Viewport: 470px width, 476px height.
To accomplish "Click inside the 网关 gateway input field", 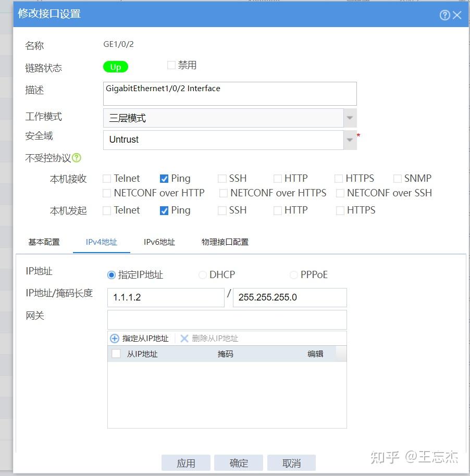I will pos(227,319).
